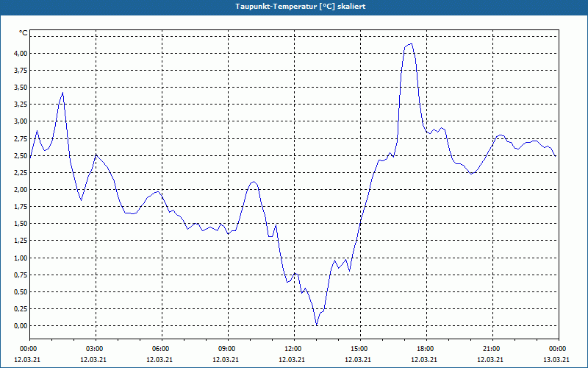Click the 0,75 y-axis label
Viewport: 588px width, 368px height.
21,275
